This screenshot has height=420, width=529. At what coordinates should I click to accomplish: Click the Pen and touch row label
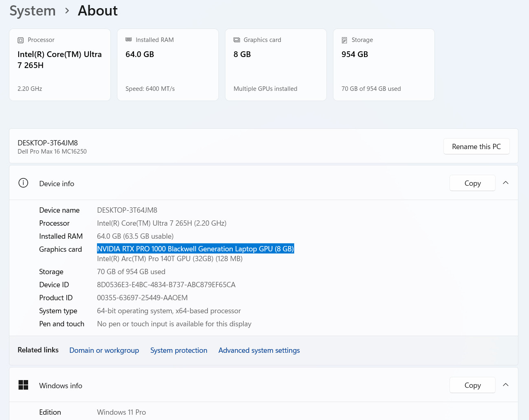62,324
